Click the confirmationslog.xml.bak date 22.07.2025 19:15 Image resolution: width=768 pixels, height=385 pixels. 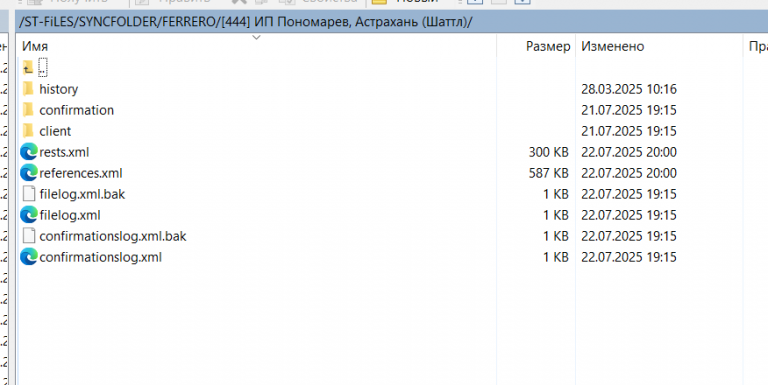[x=629, y=237]
